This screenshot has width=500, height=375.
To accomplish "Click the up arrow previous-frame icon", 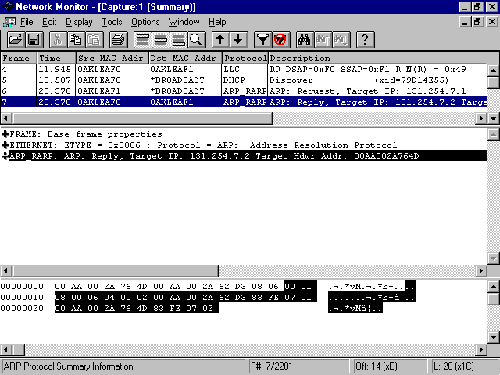I will 220,40.
